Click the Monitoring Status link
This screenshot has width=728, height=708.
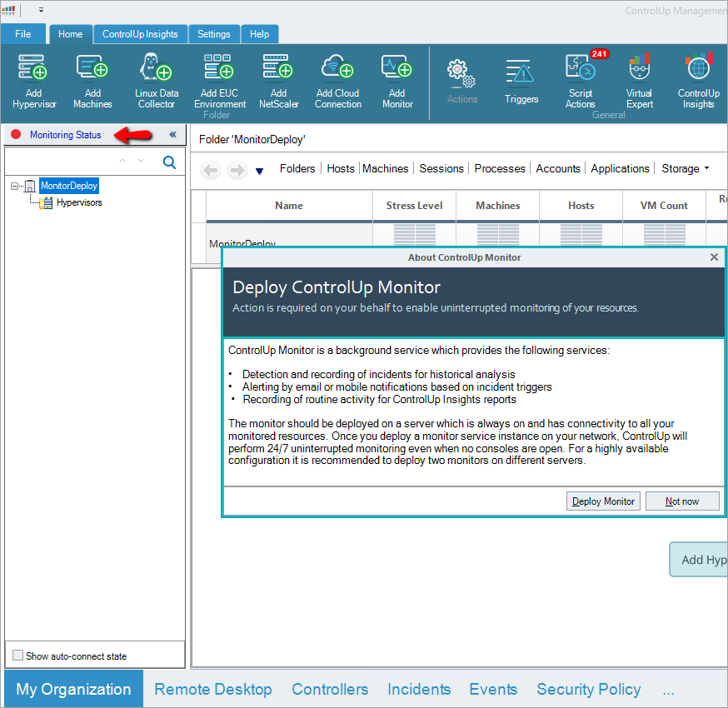66,135
